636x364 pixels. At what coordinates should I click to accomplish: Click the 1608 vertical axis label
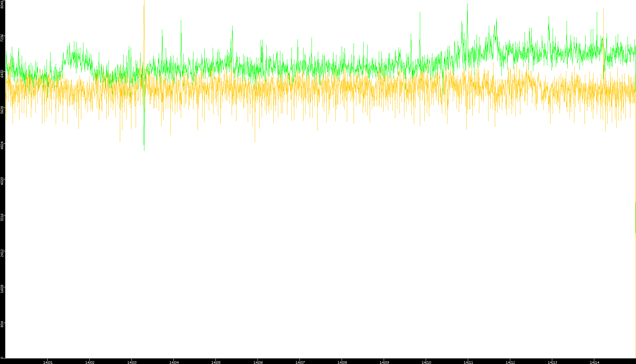pos(2,289)
